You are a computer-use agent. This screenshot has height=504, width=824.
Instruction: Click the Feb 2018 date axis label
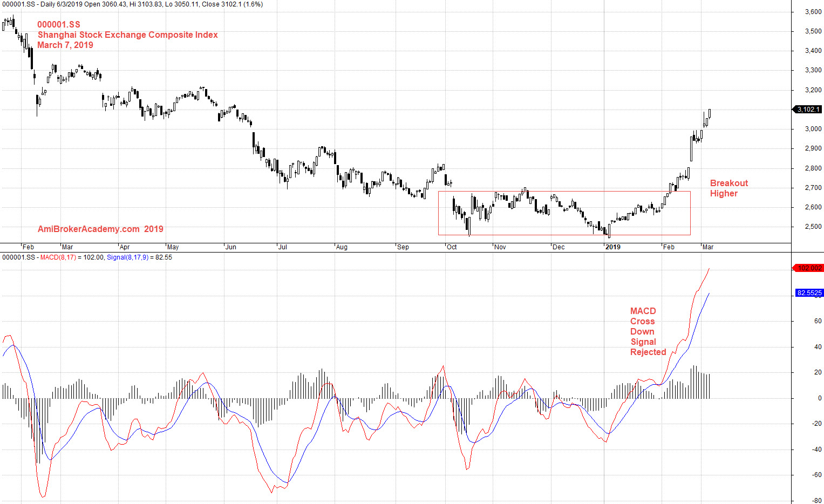tap(28, 247)
